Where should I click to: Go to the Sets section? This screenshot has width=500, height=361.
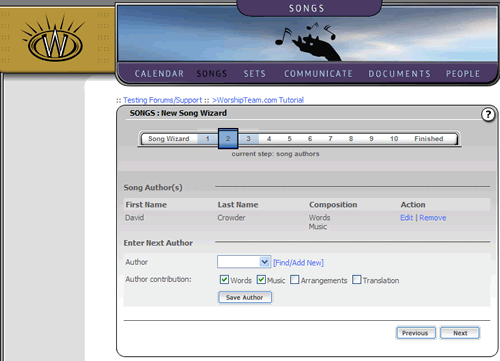(x=255, y=74)
